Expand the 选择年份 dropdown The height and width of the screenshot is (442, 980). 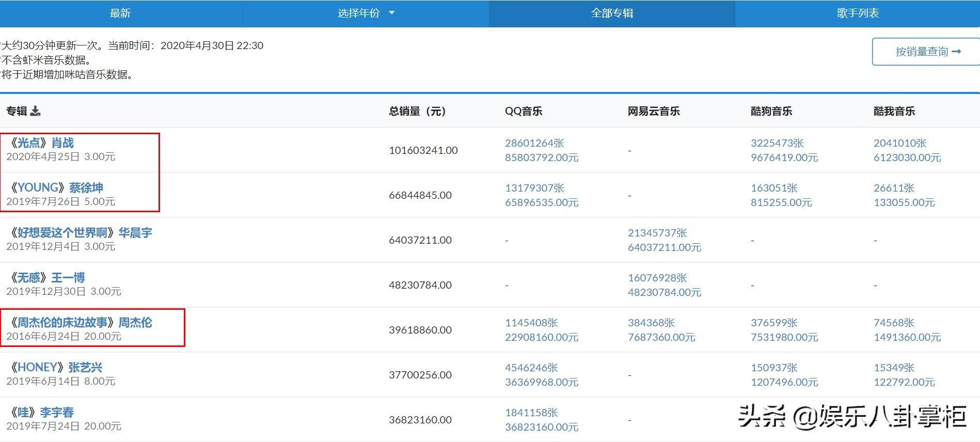366,13
